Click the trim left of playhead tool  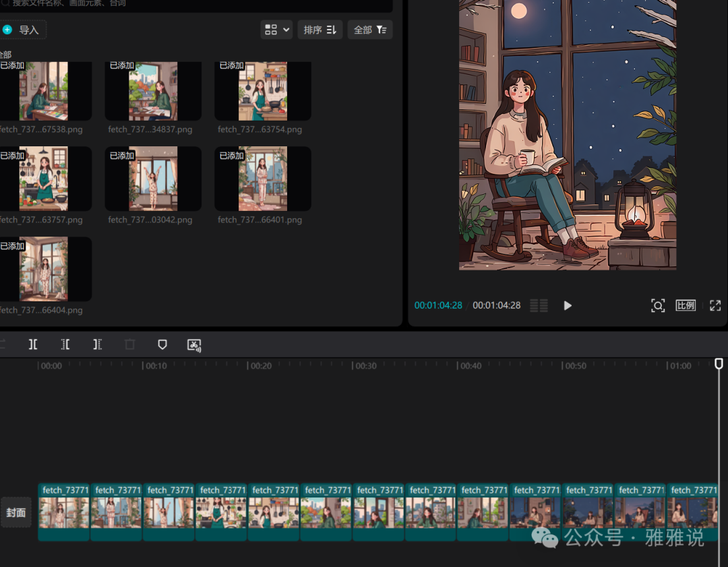65,345
